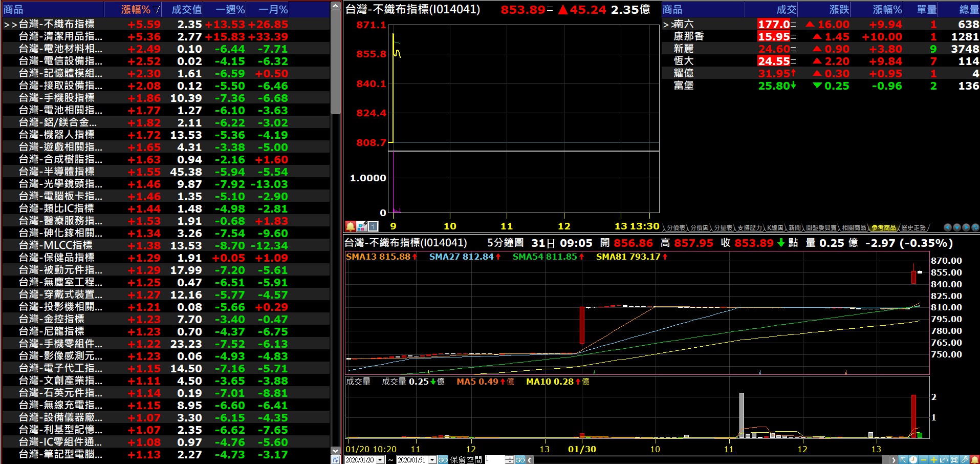The height and width of the screenshot is (464, 980).
Task: Open the 新聞 tab
Action: coord(794,228)
